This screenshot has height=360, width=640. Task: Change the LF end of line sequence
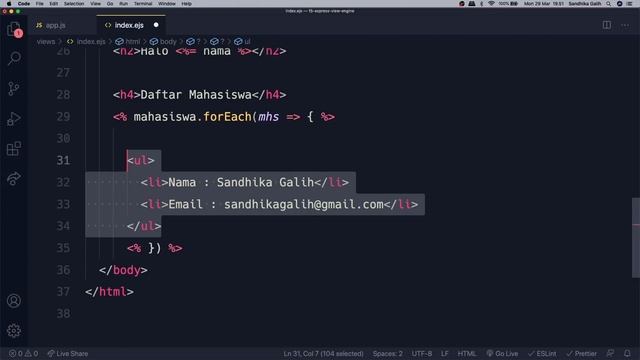(x=444, y=353)
